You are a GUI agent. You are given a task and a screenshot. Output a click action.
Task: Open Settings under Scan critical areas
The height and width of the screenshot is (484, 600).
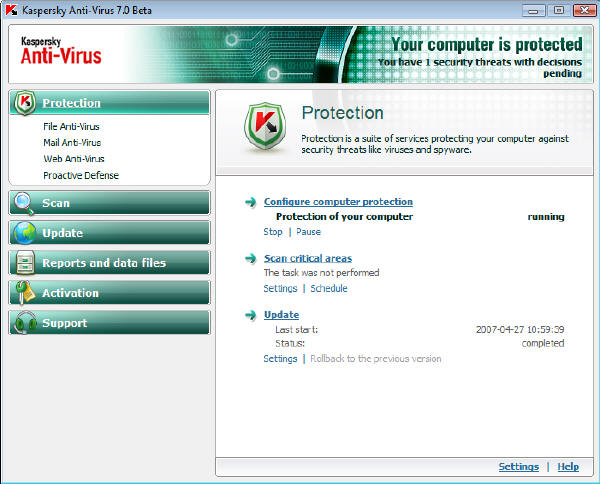pos(280,288)
